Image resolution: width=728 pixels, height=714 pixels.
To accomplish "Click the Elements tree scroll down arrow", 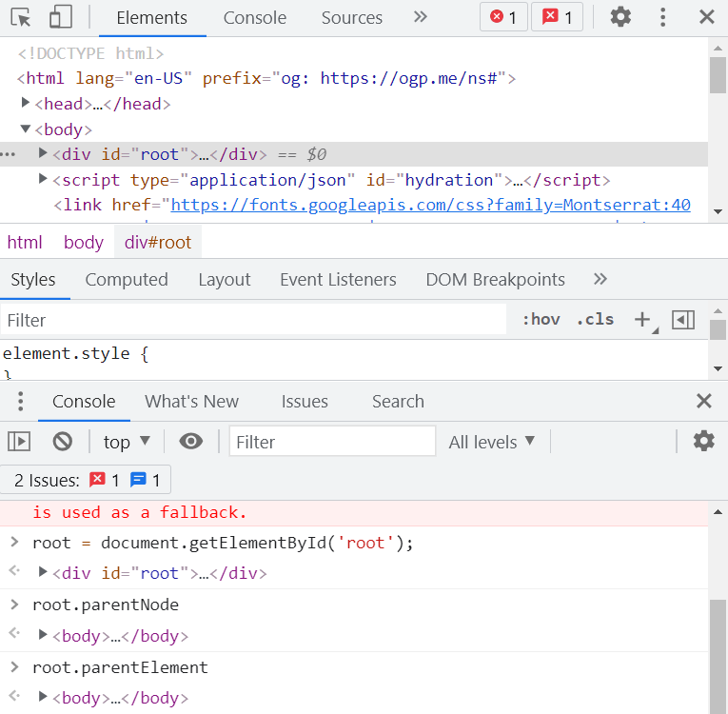I will pos(718,212).
